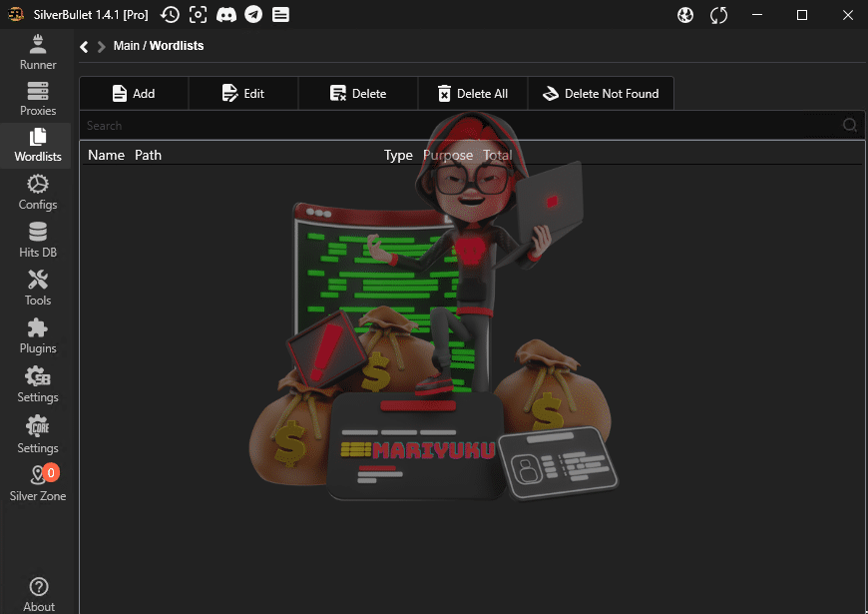
Task: Navigate forward using the right chevron
Action: 101,46
